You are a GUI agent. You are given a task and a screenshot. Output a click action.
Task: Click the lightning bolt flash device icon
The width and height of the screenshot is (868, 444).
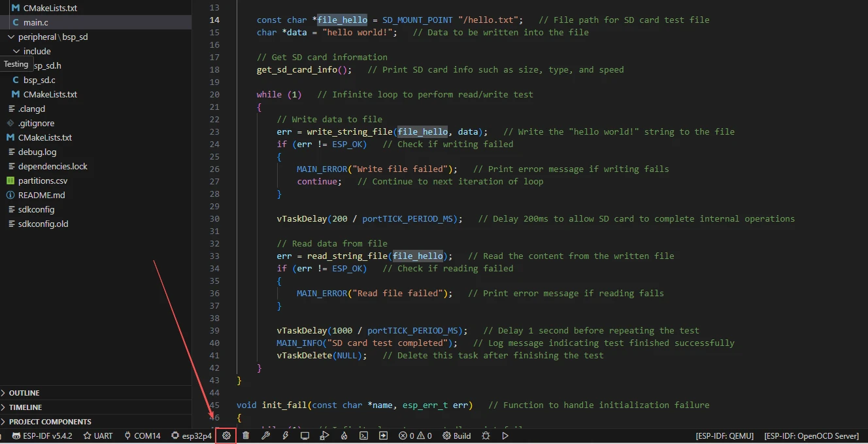pyautogui.click(x=285, y=435)
